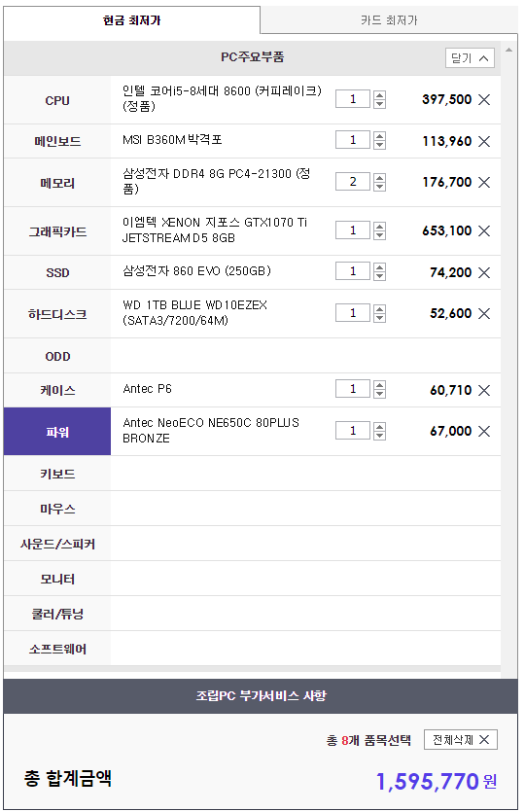Screen dimensions: 525x812
Task: Delete the Antec NeoECO power supply
Action: point(483,431)
